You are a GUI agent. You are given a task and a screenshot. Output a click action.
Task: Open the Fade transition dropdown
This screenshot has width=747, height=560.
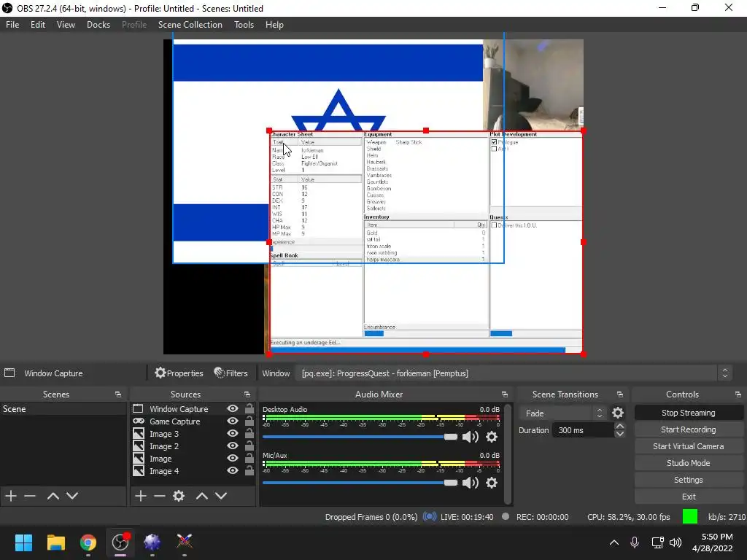click(562, 413)
